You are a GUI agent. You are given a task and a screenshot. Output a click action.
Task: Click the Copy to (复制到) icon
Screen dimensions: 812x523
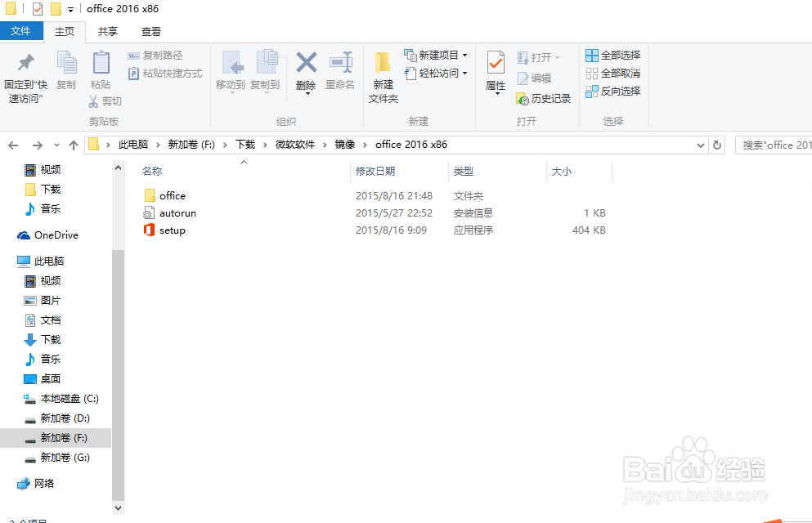[267, 63]
